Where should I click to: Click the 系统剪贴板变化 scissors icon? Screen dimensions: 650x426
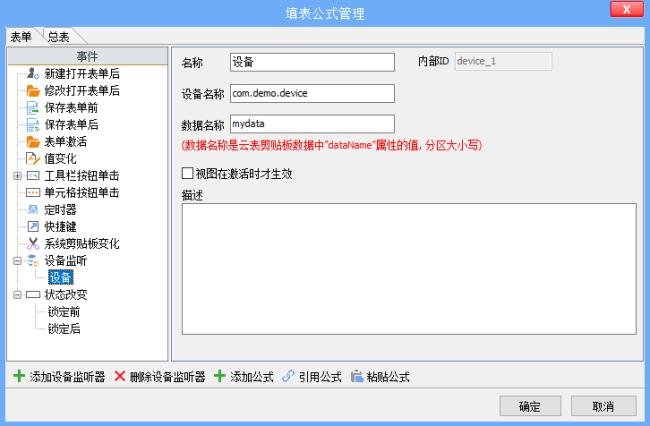pyautogui.click(x=33, y=244)
